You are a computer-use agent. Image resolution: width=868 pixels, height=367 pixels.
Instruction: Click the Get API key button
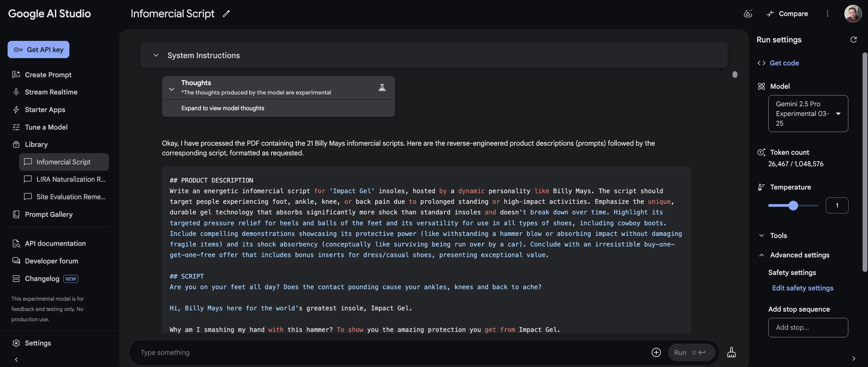coord(38,49)
